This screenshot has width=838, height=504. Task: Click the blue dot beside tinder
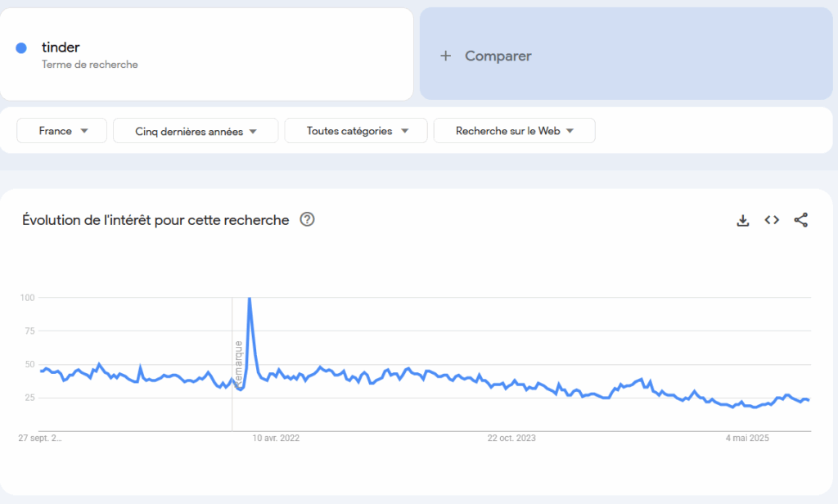pos(21,47)
